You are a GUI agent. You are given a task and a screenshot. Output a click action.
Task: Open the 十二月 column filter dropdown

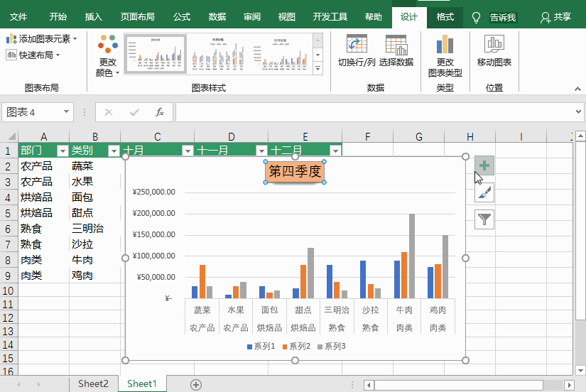pyautogui.click(x=335, y=151)
